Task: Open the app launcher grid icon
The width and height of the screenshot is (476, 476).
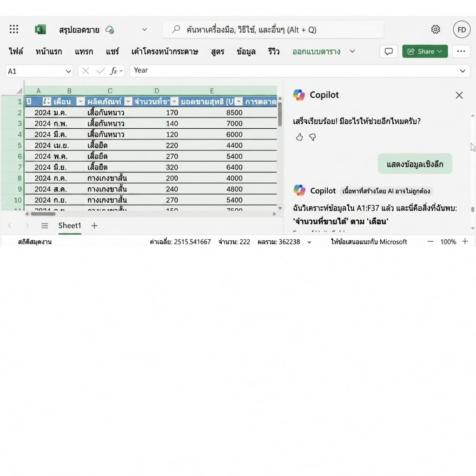Action: (13, 29)
